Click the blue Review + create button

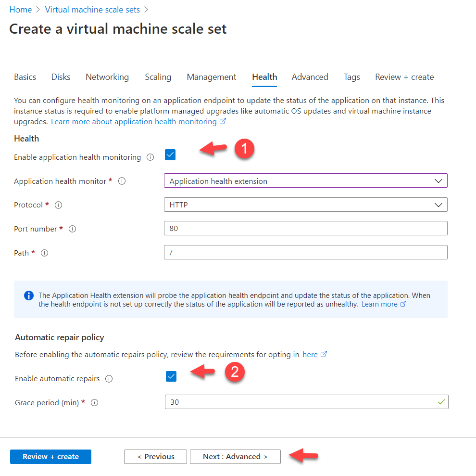(x=50, y=457)
